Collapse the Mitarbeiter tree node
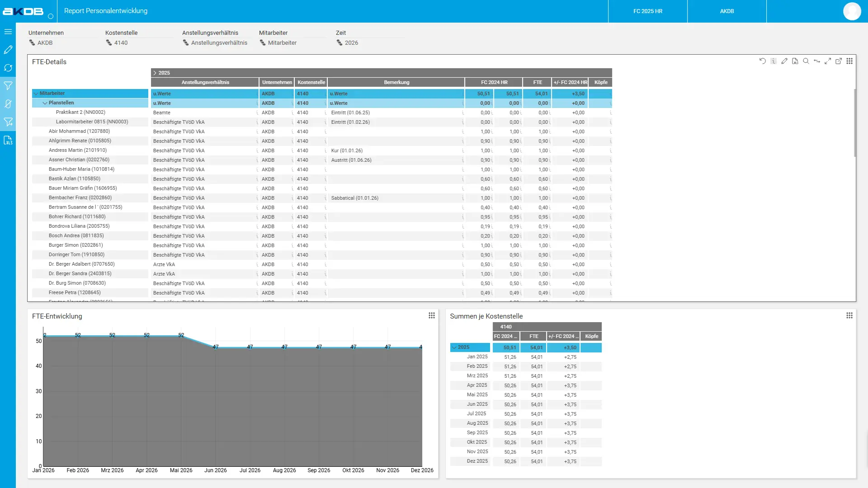This screenshot has width=868, height=488. [x=36, y=94]
